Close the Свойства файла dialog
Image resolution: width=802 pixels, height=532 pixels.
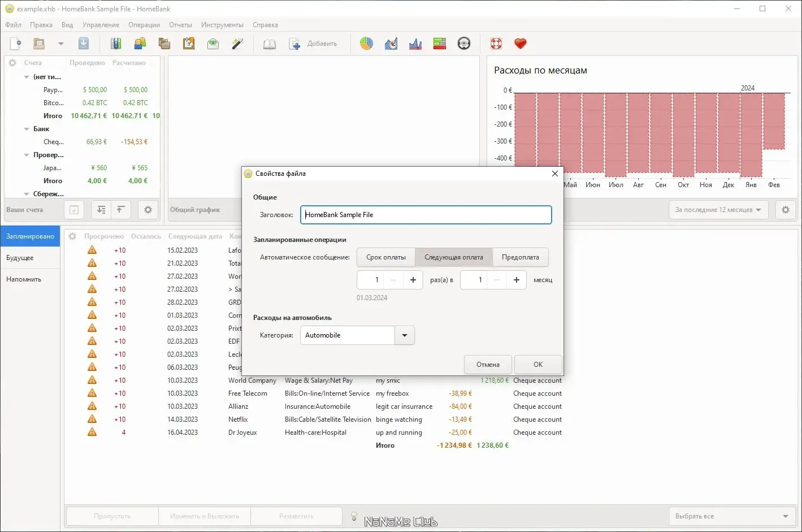[554, 174]
